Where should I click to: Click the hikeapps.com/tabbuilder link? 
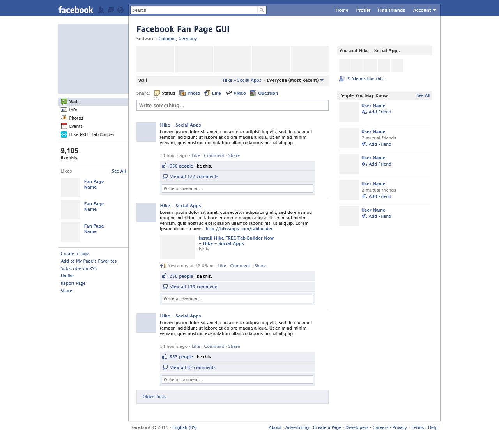point(239,229)
